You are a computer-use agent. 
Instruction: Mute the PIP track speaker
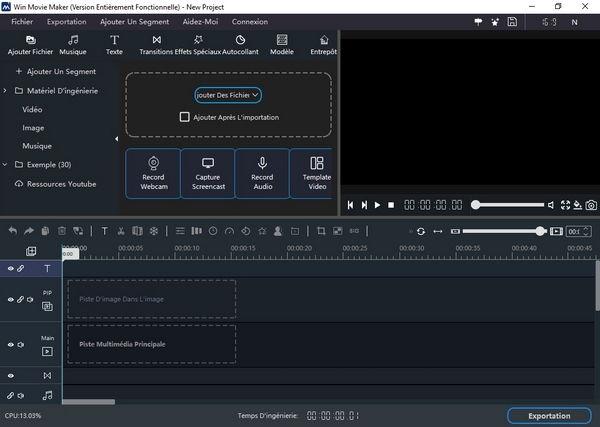(30, 300)
